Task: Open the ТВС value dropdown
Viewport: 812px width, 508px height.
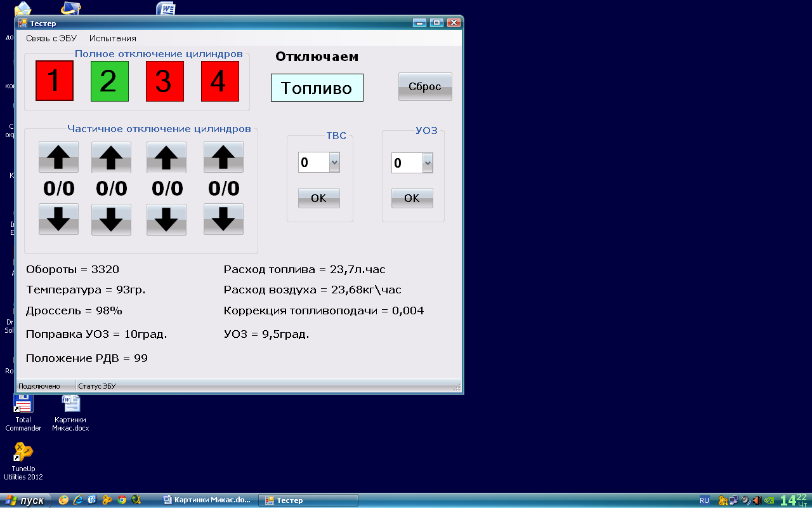Action: (x=334, y=163)
